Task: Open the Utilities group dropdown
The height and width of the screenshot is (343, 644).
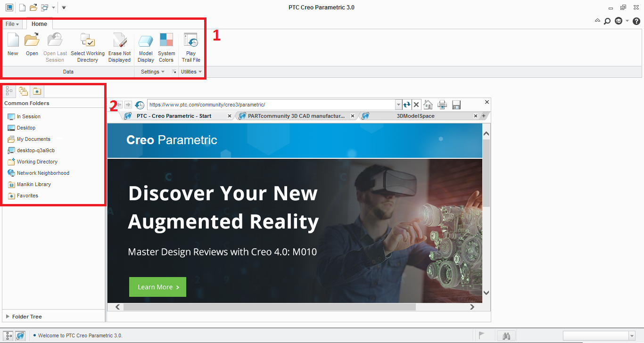Action: point(191,72)
